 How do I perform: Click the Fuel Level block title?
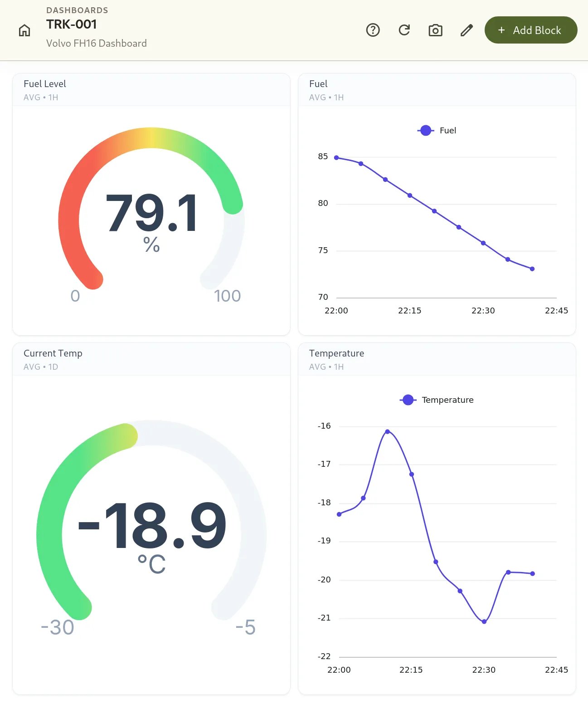(x=45, y=84)
